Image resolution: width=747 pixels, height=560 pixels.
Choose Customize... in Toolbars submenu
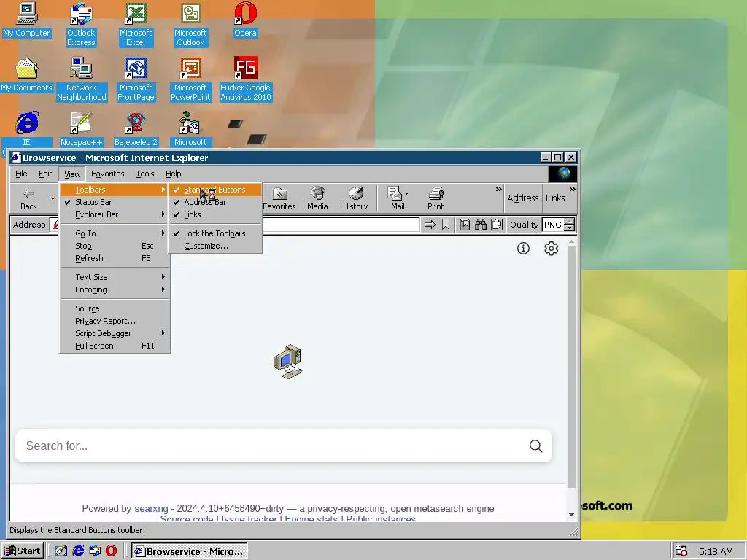coord(215,246)
